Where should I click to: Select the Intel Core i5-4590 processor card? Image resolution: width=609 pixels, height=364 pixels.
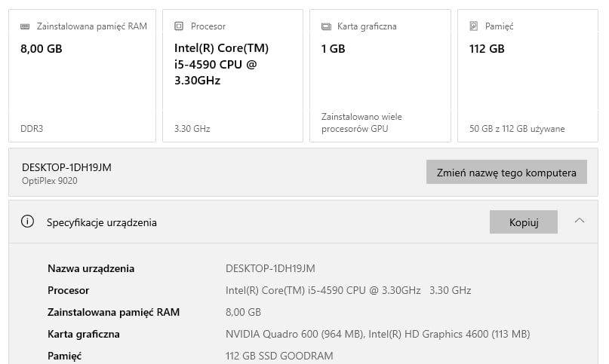pos(229,75)
